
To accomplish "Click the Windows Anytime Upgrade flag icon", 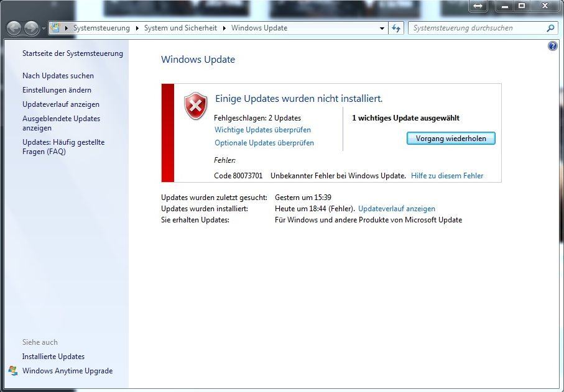I will click(13, 371).
